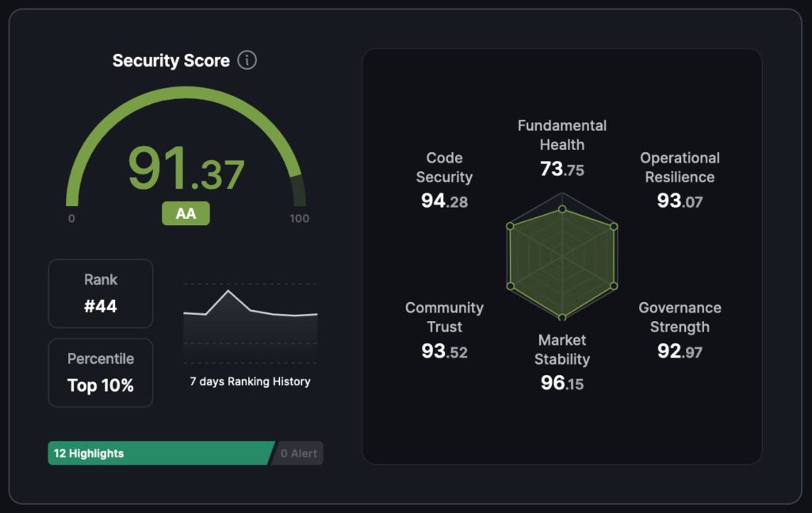Select the Governance Strength 92.97 score
Viewport: 812px width, 513px height.
pyautogui.click(x=680, y=330)
